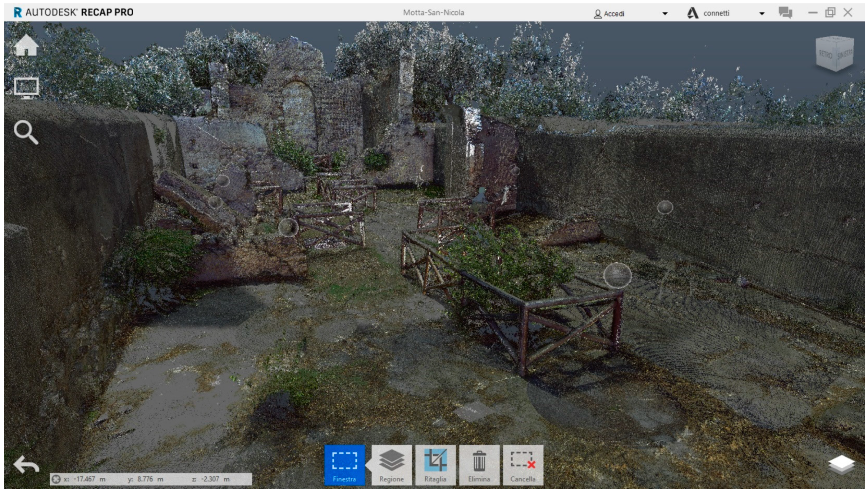This screenshot has height=492, width=868.
Task: Open the display settings monitor icon
Action: click(x=26, y=88)
